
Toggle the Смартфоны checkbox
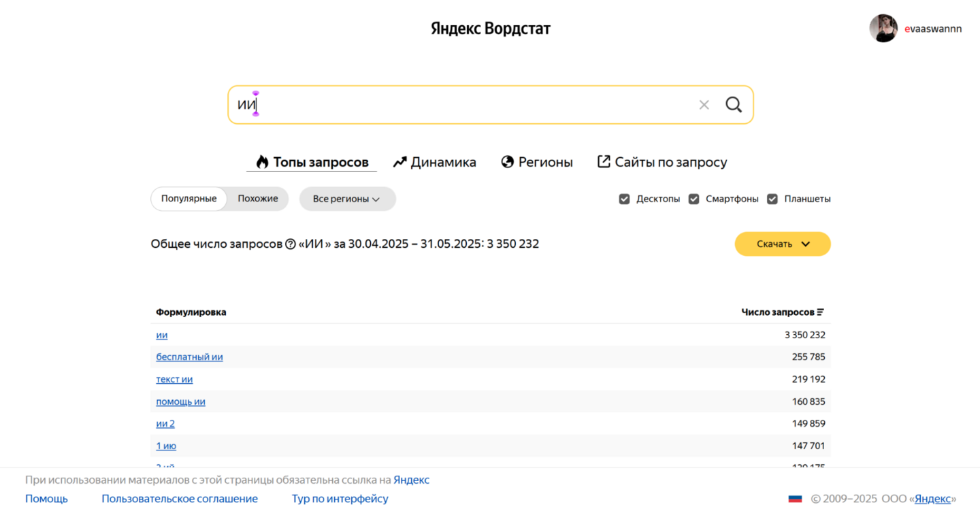point(693,199)
